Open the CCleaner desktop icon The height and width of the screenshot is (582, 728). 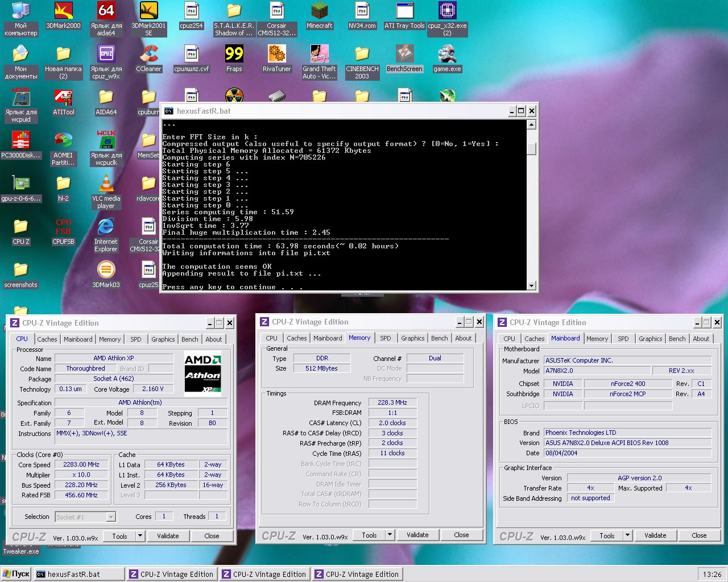pos(148,59)
